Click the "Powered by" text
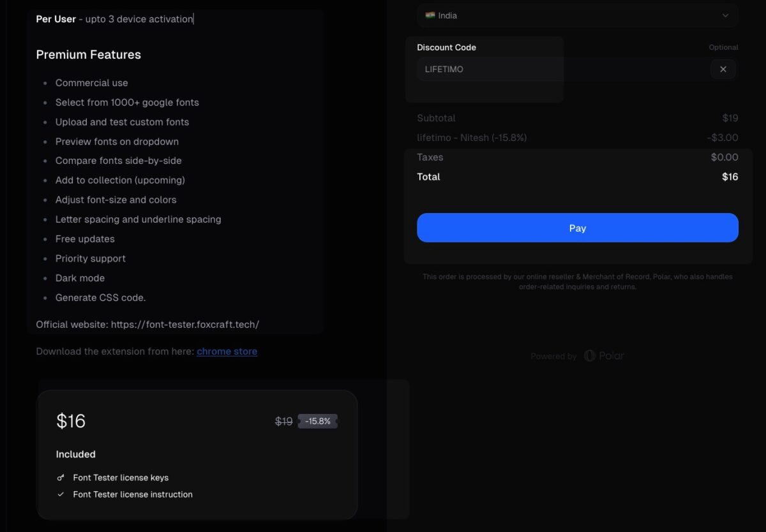The image size is (766, 532). pos(553,357)
